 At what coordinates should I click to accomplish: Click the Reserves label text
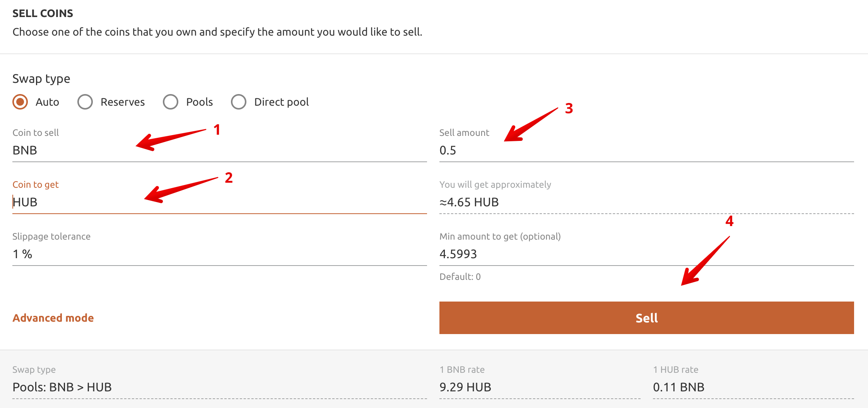coord(123,102)
